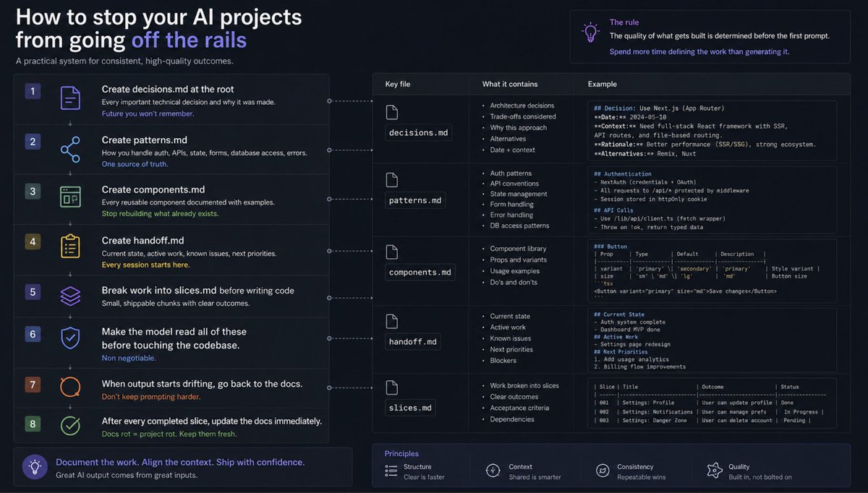Select the file icon above handoff.md label

point(391,322)
